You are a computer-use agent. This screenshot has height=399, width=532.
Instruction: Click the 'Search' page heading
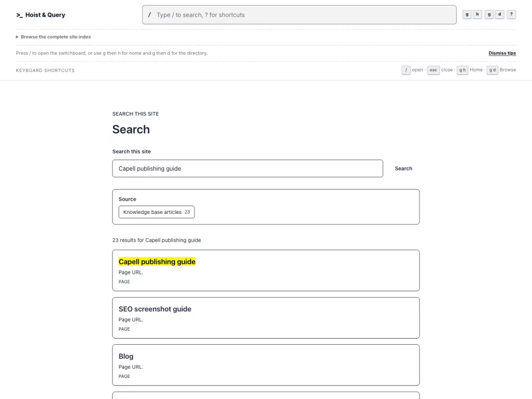coord(131,130)
